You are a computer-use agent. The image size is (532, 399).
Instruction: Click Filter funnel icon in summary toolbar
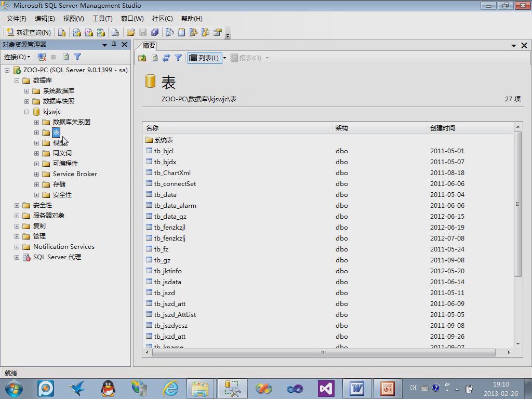178,58
